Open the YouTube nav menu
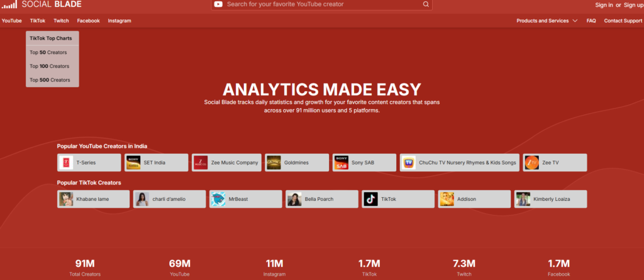Screen dimensions: 644x280 pos(11,21)
